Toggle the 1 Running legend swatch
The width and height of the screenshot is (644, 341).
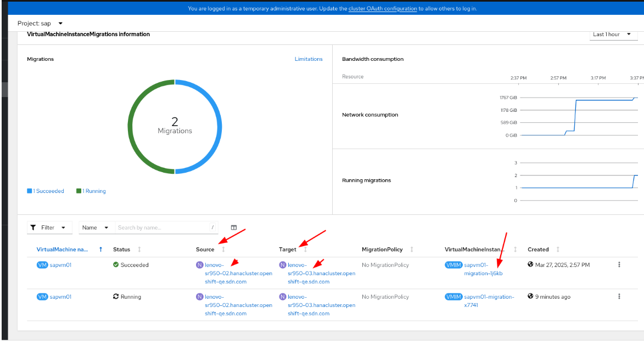[x=79, y=191]
